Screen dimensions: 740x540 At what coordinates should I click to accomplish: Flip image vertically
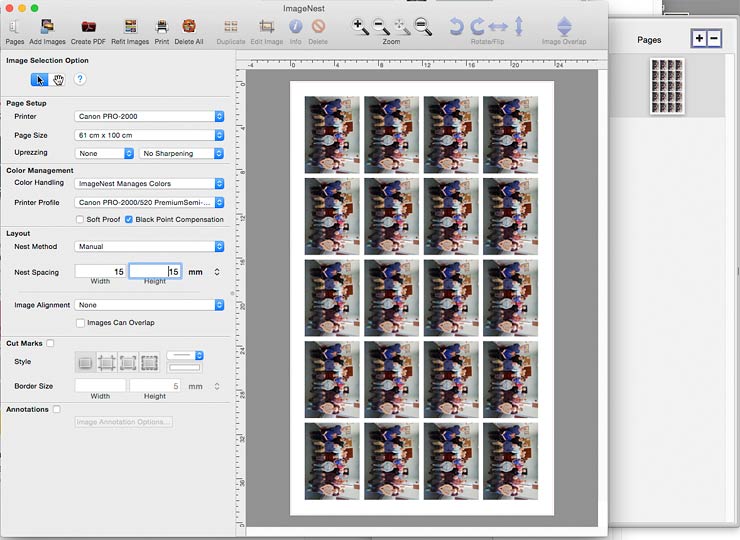pos(519,26)
